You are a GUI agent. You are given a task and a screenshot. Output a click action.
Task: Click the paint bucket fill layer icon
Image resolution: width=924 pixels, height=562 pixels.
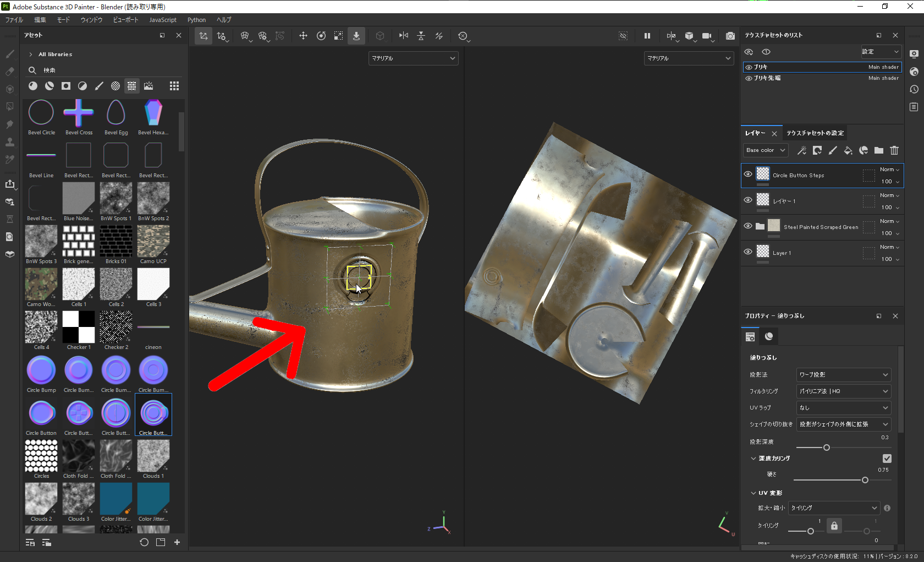(848, 150)
